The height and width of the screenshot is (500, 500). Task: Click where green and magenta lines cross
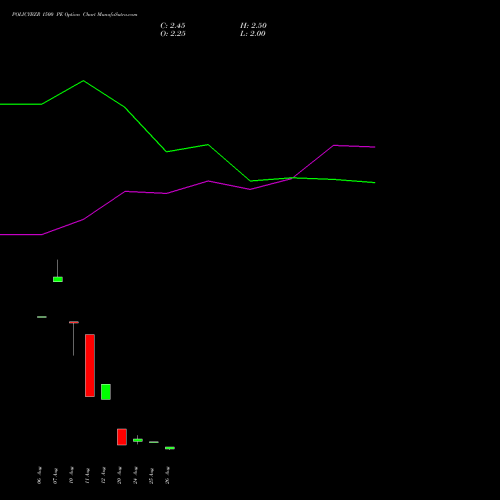pyautogui.click(x=294, y=178)
